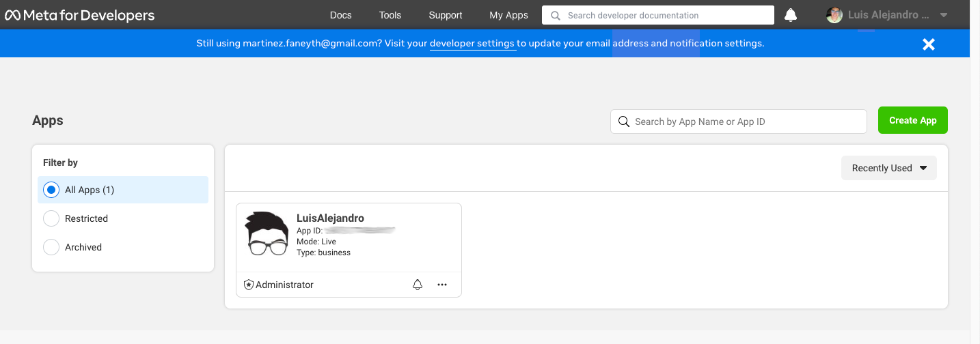
Task: Click the Create App button
Action: pos(913,120)
